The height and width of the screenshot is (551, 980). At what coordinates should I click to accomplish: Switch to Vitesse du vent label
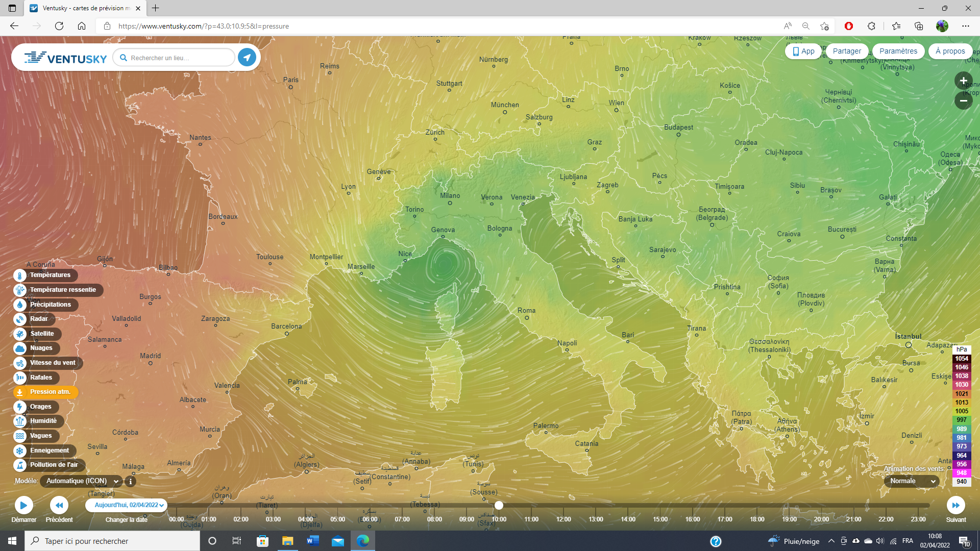pos(53,363)
